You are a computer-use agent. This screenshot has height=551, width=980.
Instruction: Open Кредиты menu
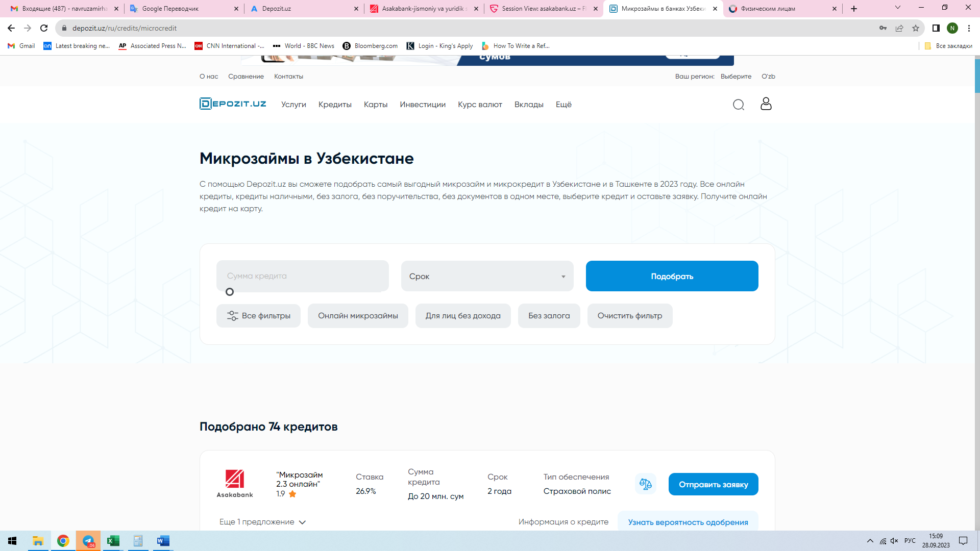point(335,105)
